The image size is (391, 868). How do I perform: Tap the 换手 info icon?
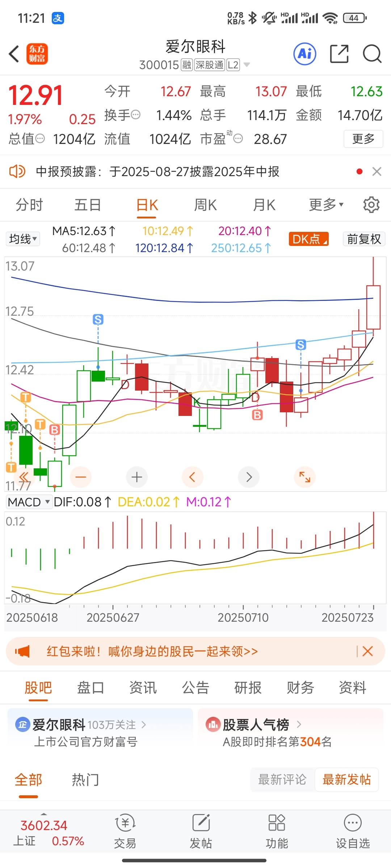pos(136,115)
